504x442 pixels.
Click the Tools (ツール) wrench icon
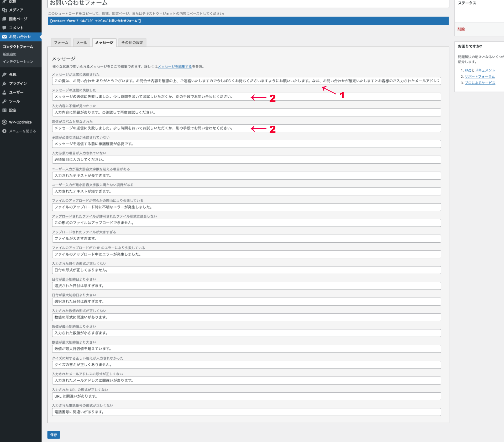tap(4, 101)
